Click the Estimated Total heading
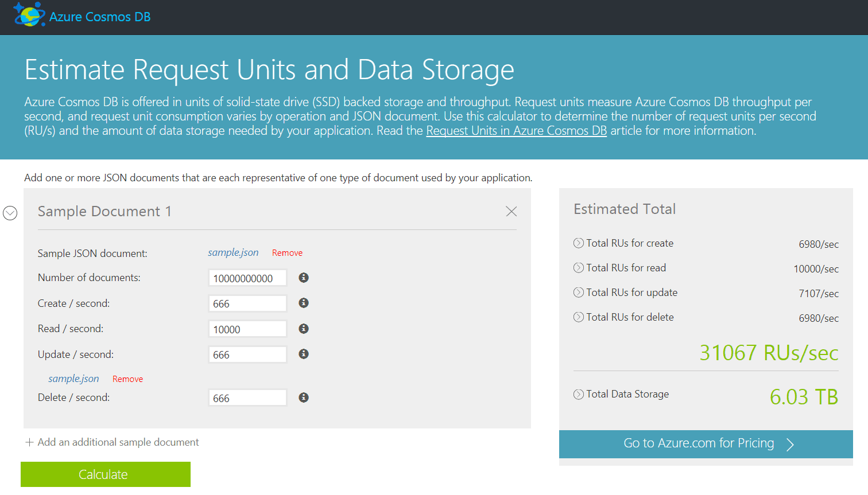868x495 pixels. (x=625, y=209)
